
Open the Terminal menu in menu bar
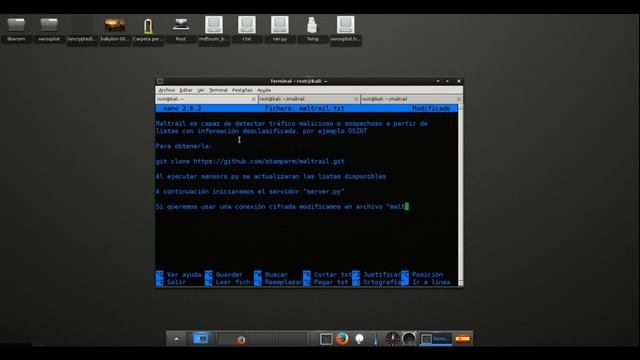click(218, 90)
